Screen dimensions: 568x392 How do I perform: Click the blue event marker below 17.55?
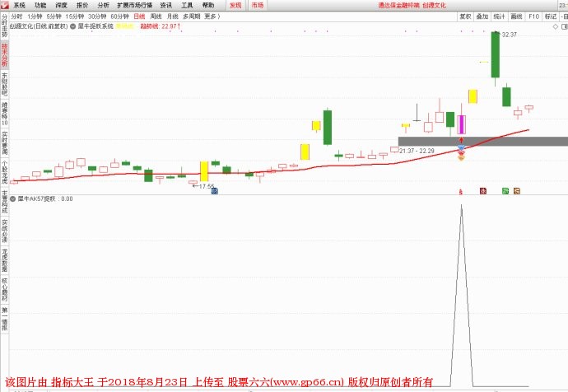[x=215, y=191]
